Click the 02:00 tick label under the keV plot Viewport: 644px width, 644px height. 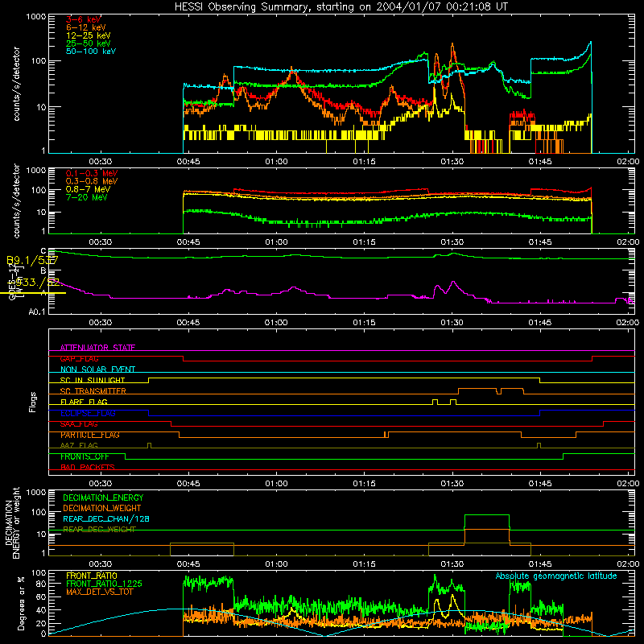[x=628, y=162]
